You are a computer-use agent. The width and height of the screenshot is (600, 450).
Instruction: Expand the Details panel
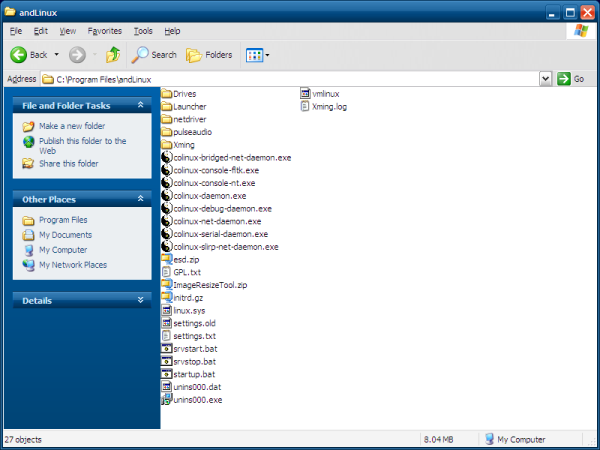(140, 300)
